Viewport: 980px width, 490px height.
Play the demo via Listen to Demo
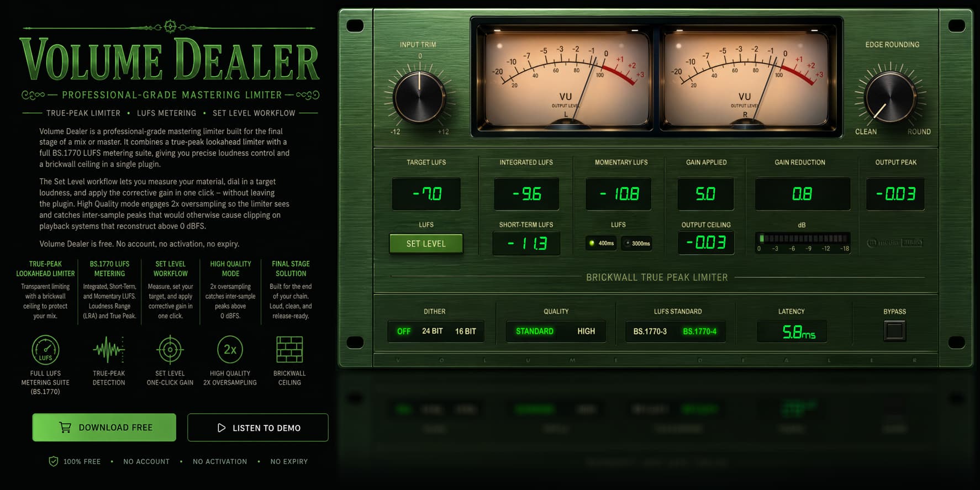[x=258, y=428]
